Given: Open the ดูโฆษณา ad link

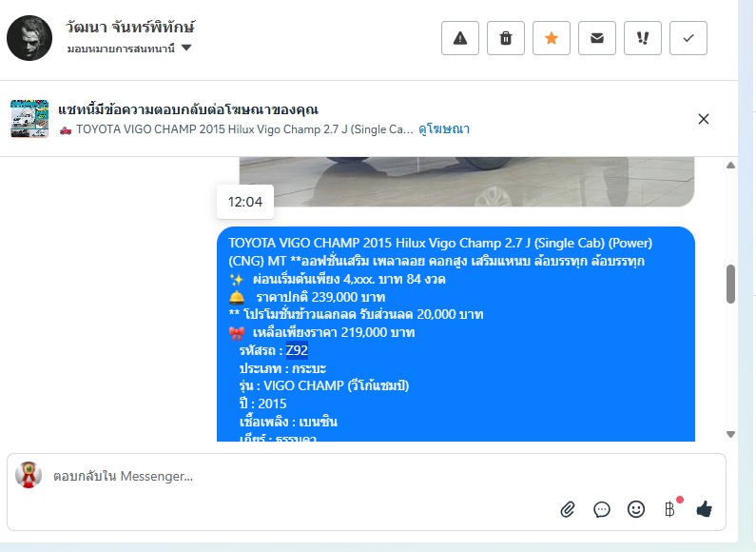Looking at the screenshot, I should pos(444,129).
